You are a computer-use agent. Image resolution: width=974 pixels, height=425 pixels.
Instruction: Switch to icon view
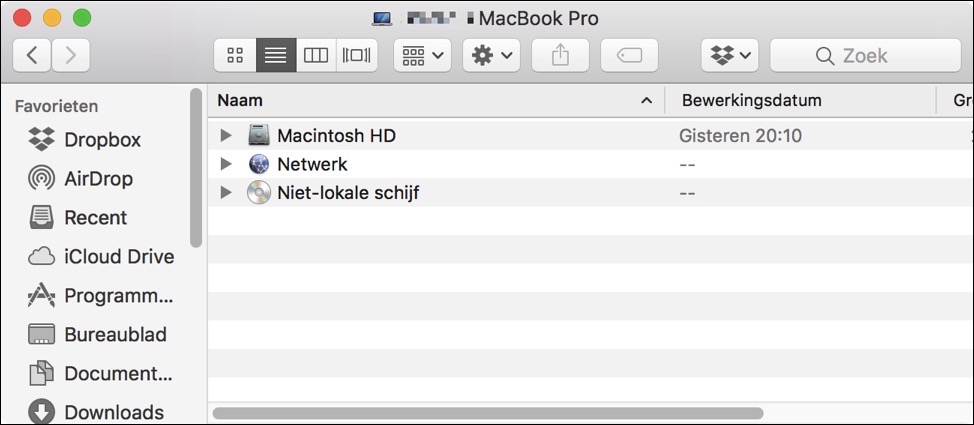(x=235, y=55)
